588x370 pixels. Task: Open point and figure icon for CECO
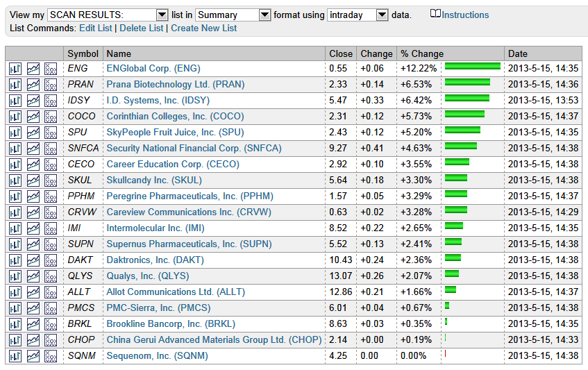pos(51,165)
